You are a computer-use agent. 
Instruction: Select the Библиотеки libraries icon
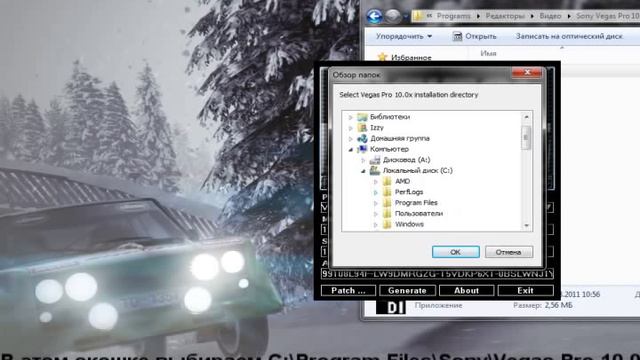point(362,117)
